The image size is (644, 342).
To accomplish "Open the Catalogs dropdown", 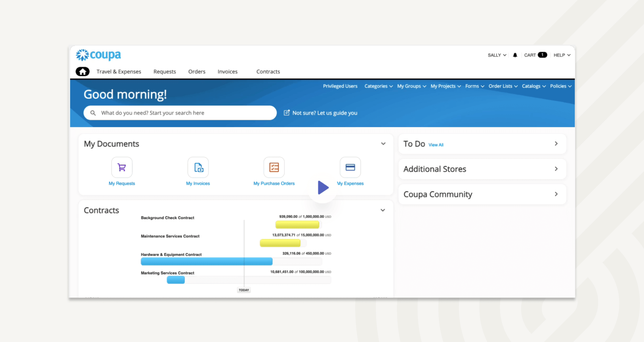I will point(534,86).
